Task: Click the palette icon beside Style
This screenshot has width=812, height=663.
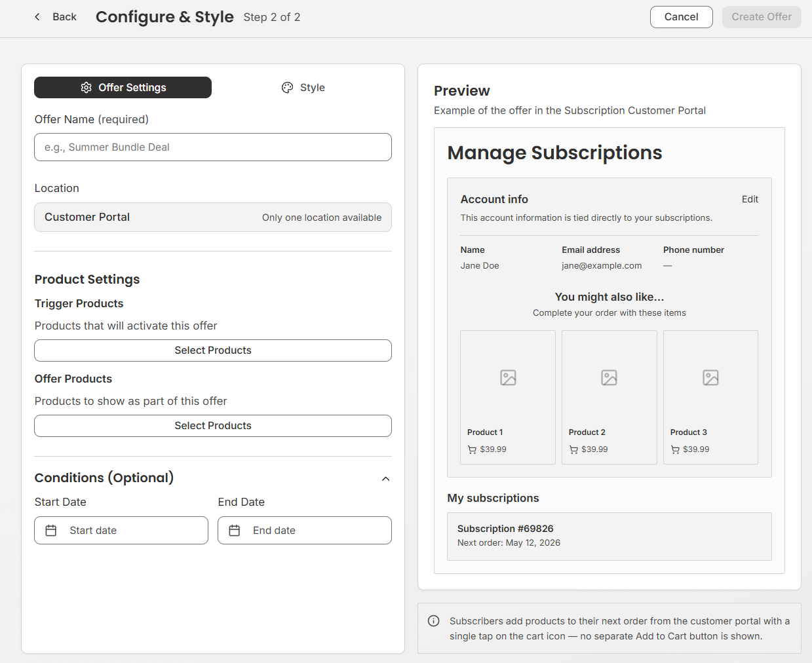Action: point(288,88)
